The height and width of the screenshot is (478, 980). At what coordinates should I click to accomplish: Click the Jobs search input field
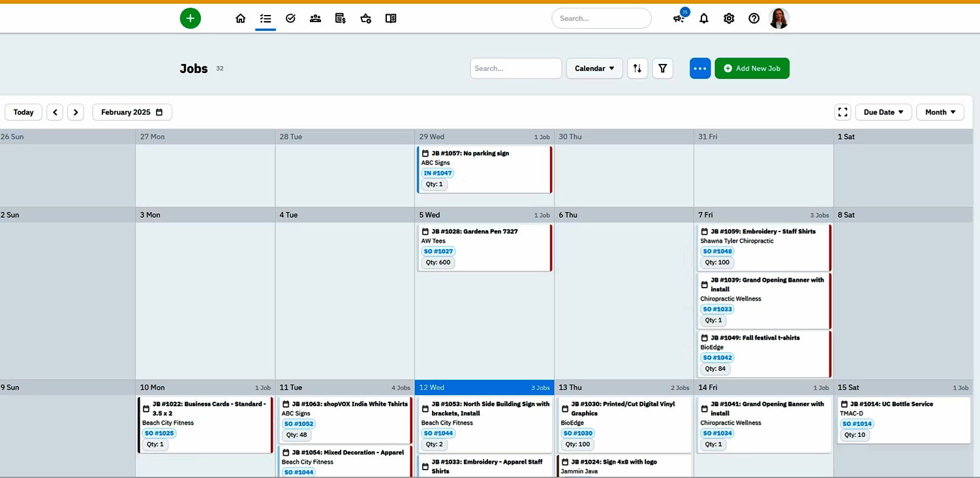pyautogui.click(x=515, y=68)
